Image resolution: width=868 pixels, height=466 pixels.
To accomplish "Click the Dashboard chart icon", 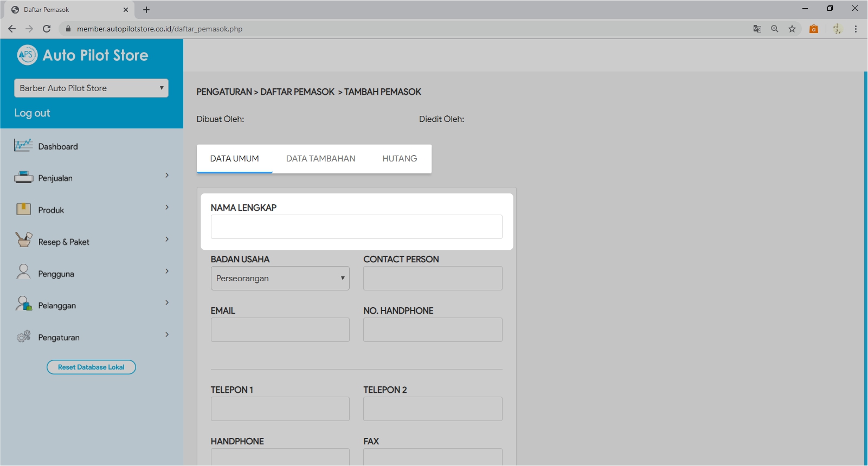I will 23,146.
